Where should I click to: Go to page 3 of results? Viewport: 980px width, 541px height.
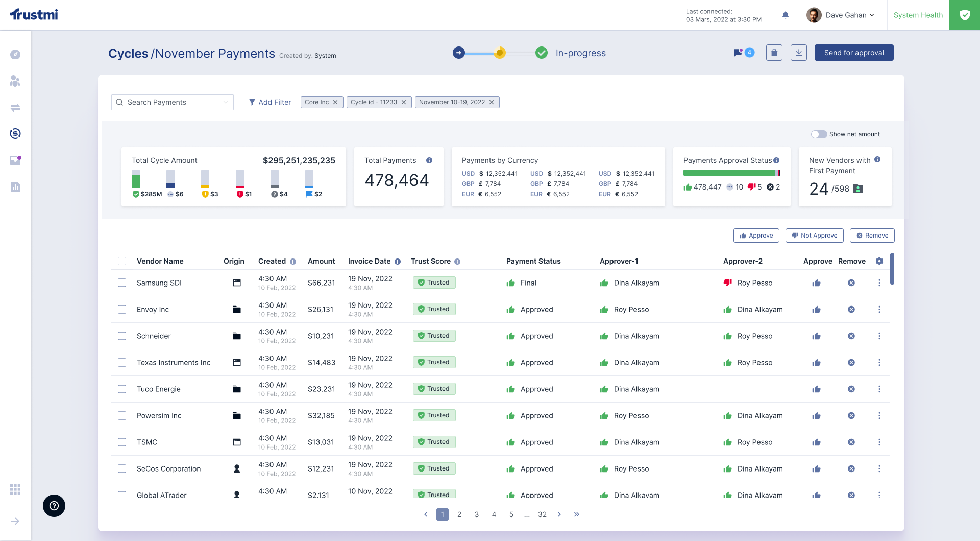[477, 514]
